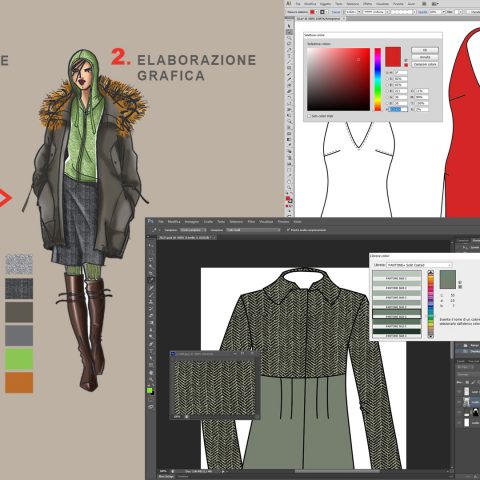
Task: Open the wide Campione dropdown in options bar
Action: 253,230
